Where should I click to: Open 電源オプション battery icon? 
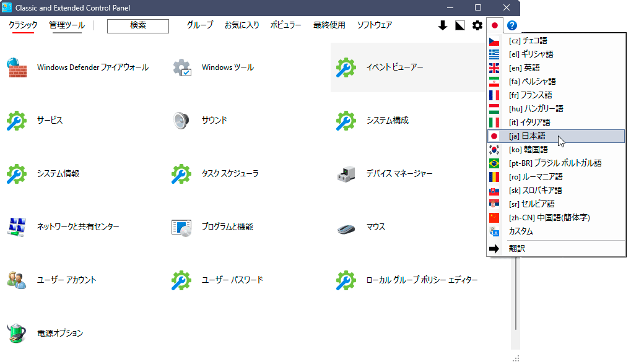point(17,333)
